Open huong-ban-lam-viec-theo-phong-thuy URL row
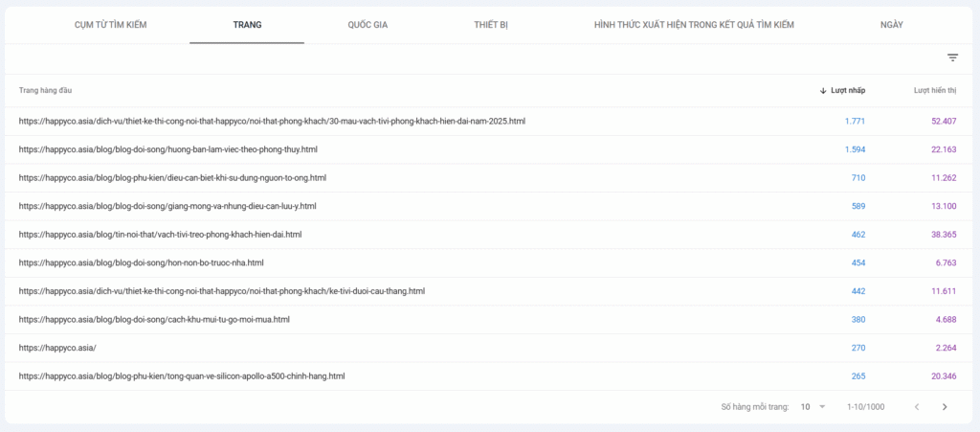This screenshot has height=432, width=980. coord(168,149)
